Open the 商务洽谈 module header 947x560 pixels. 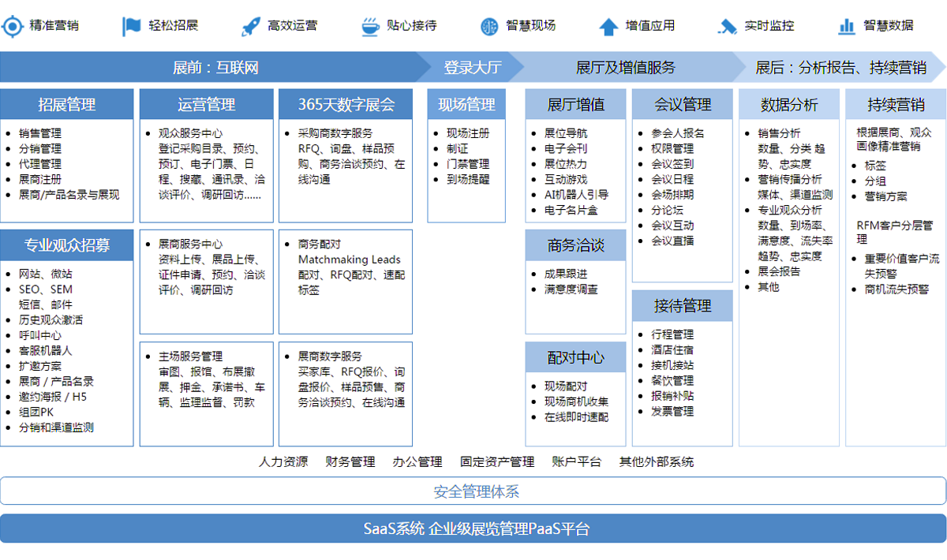click(575, 245)
